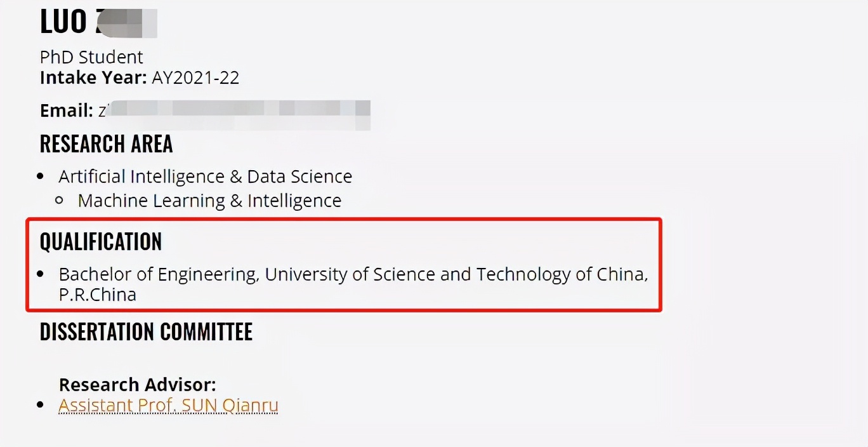Click Bachelor of Engineering qualification text

158,274
